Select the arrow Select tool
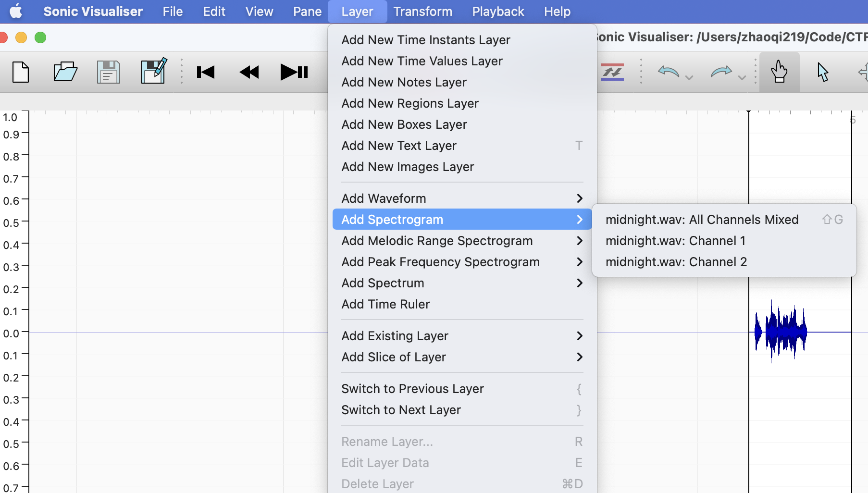 tap(822, 72)
